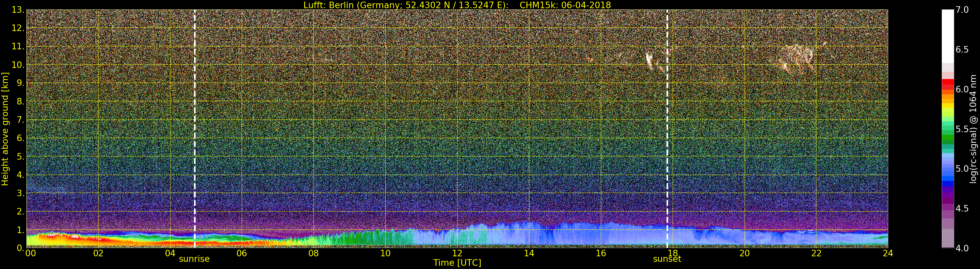
Task: Click the '02' time axis tick label
Action: [x=98, y=253]
